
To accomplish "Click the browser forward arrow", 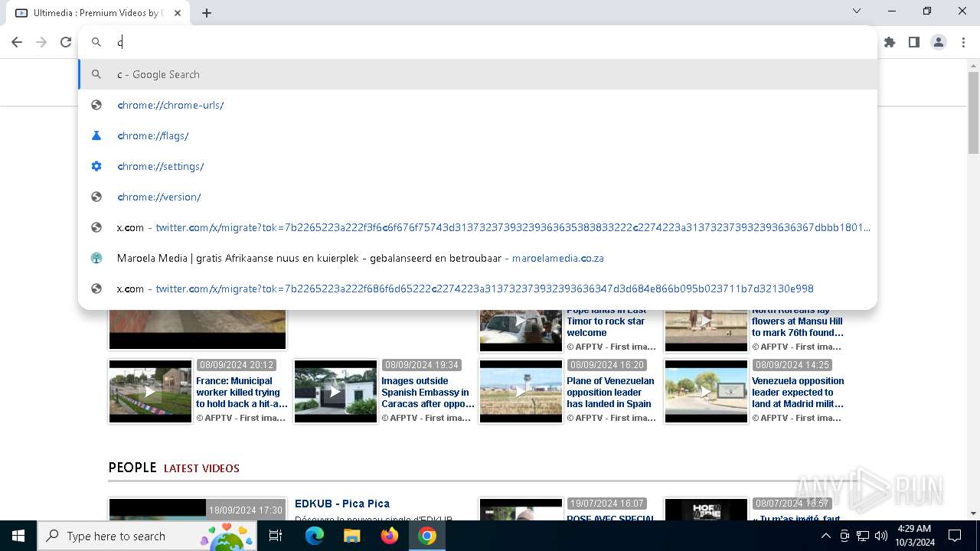I will pyautogui.click(x=41, y=42).
